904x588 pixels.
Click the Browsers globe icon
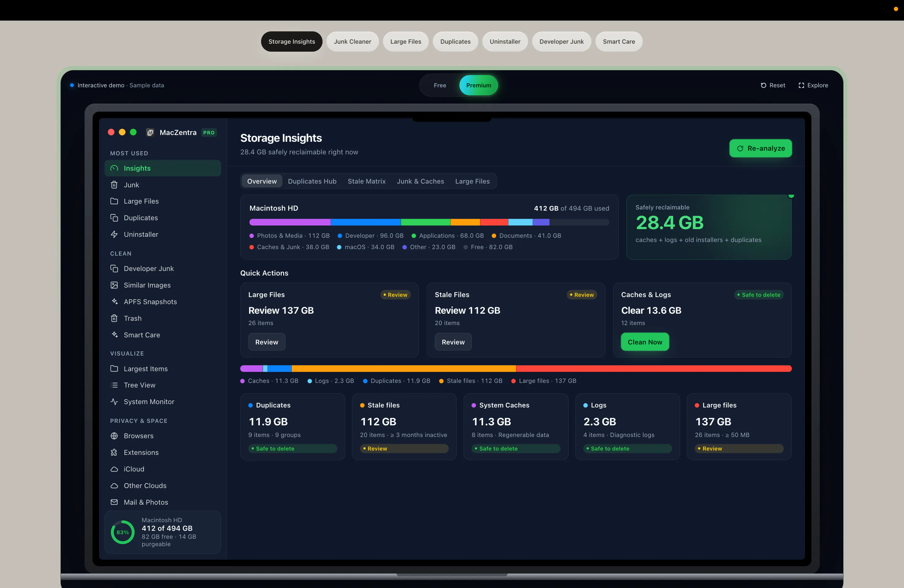coord(114,436)
